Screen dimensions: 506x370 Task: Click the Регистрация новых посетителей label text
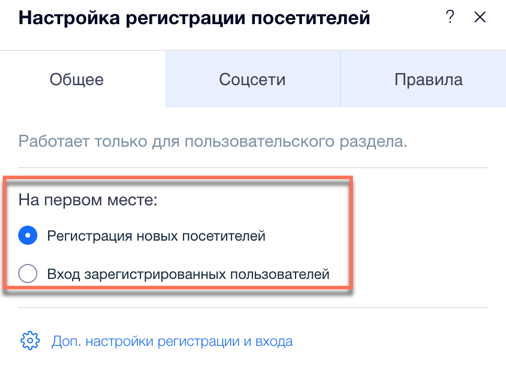(156, 236)
